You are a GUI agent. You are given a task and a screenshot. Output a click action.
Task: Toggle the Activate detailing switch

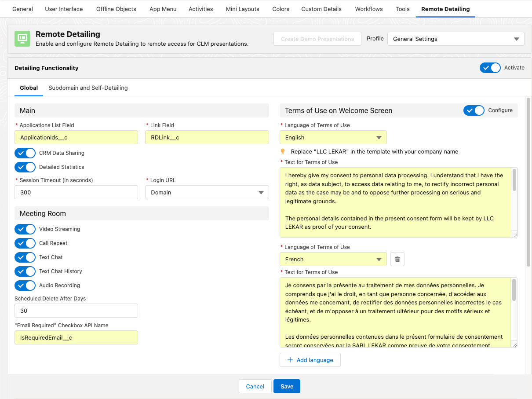(490, 68)
